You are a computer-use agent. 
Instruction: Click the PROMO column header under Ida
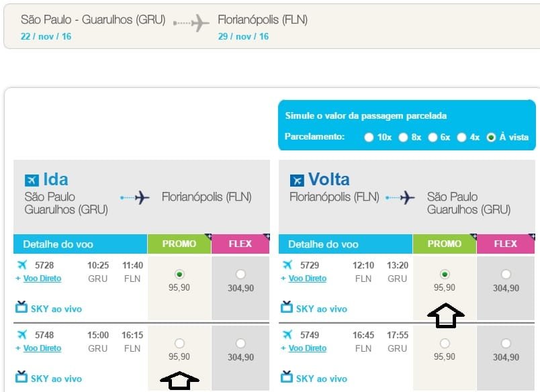(x=179, y=244)
